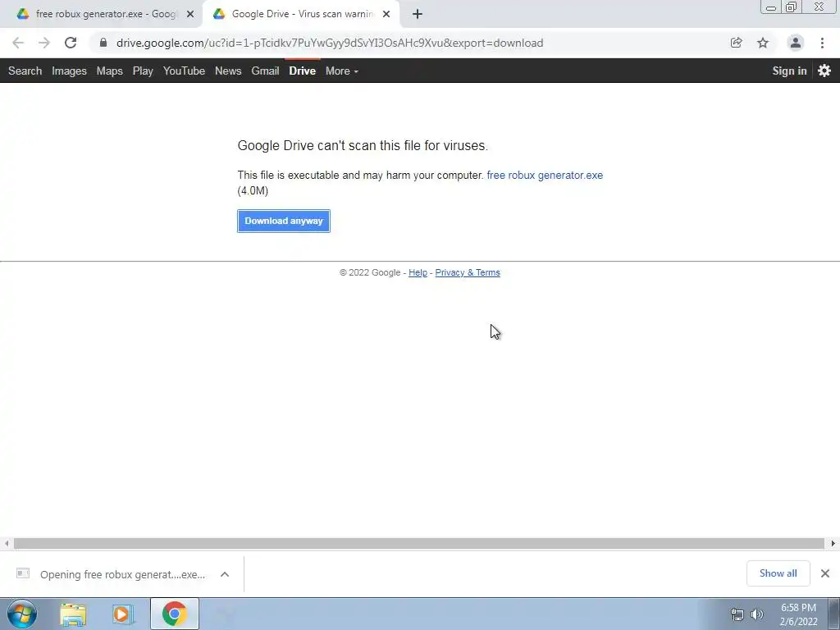Click the Chrome taskbar icon
This screenshot has width=840, height=630.
pos(174,614)
